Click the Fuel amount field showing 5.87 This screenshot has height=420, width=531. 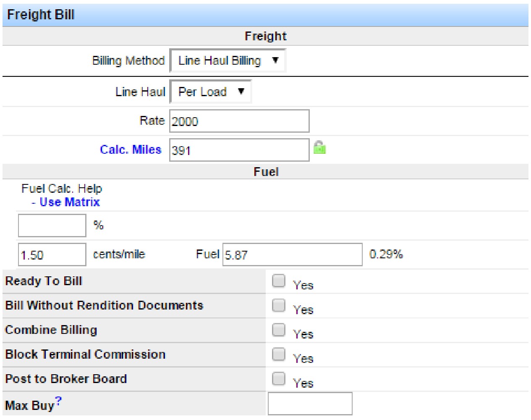[292, 255]
